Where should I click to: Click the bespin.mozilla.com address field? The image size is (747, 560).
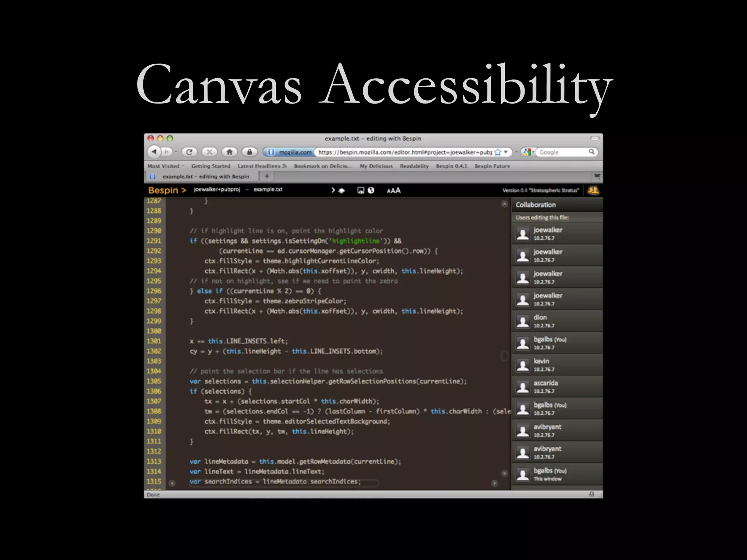tap(405, 152)
